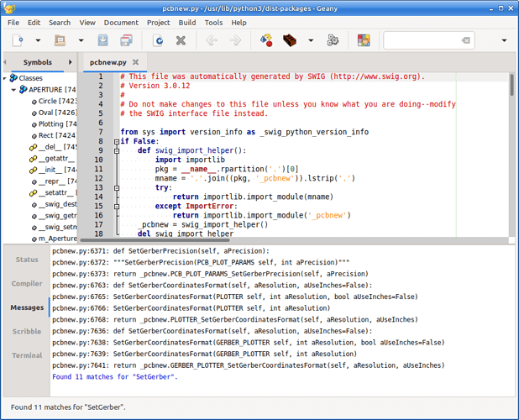Open the File menu
The height and width of the screenshot is (420, 519).
[x=13, y=23]
